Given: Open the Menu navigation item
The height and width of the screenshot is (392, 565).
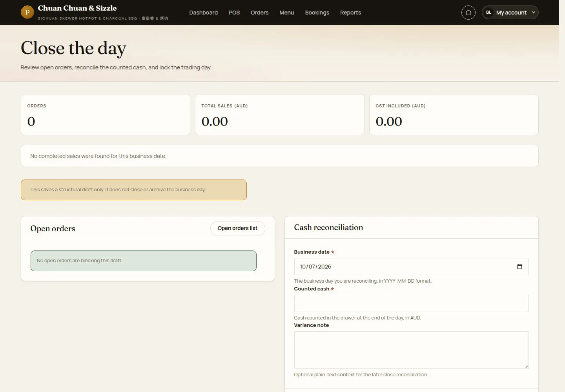Looking at the screenshot, I should 287,13.
